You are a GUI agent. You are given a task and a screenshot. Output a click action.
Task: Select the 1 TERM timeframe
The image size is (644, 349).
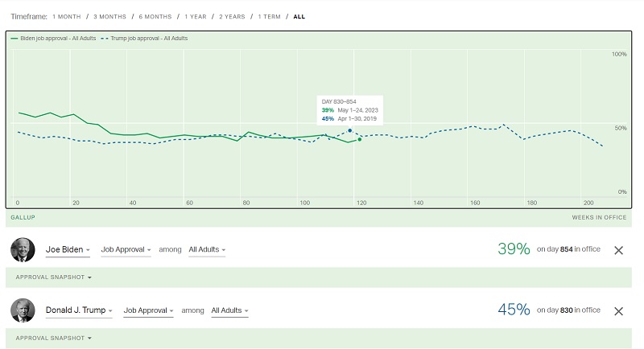pos(269,17)
